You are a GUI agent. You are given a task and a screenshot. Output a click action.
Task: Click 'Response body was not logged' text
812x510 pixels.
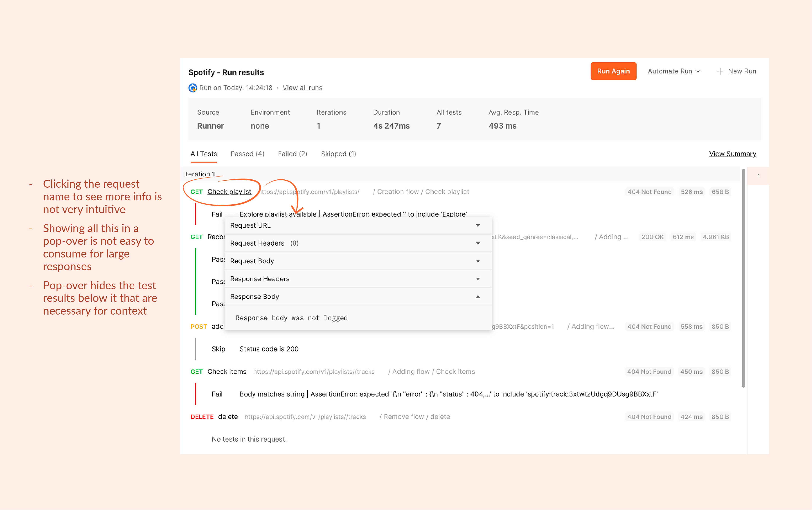click(x=291, y=318)
